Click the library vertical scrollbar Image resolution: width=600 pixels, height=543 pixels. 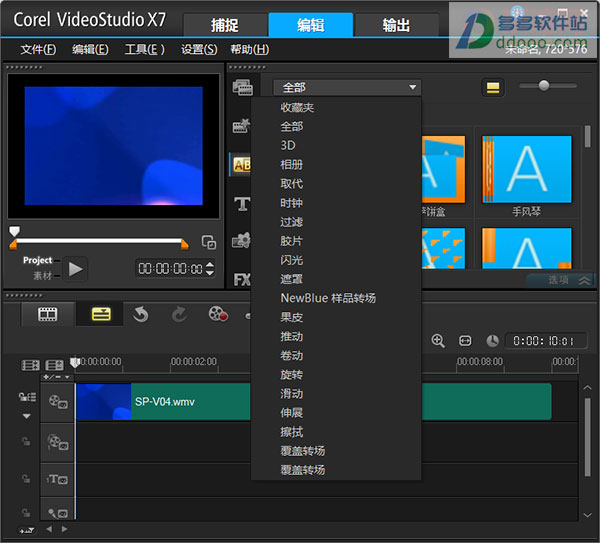tap(588, 137)
